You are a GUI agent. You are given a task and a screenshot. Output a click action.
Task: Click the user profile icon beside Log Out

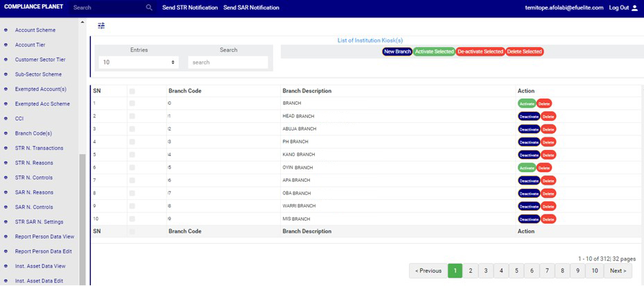tap(634, 8)
